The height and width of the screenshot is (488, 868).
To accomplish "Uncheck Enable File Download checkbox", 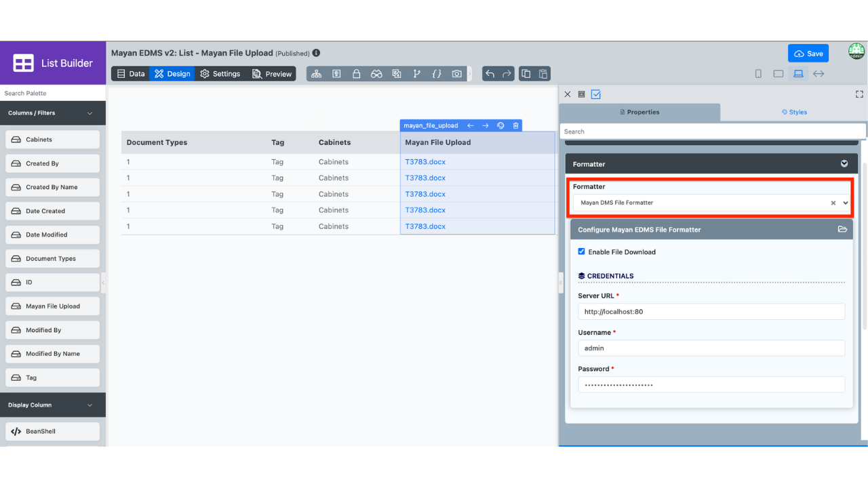I will click(x=581, y=251).
